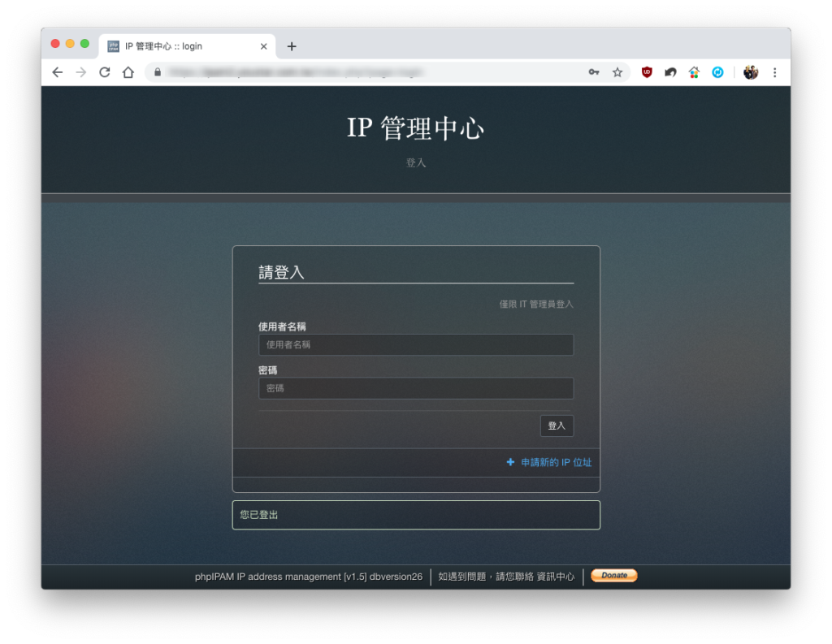The height and width of the screenshot is (644, 832).
Task: Reload the current page
Action: [105, 72]
